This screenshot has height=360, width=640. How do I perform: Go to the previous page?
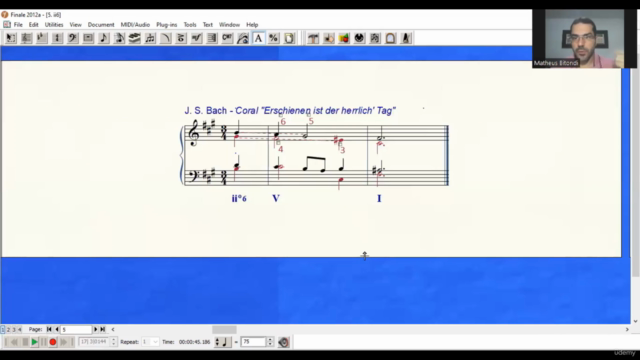[x=57, y=329]
